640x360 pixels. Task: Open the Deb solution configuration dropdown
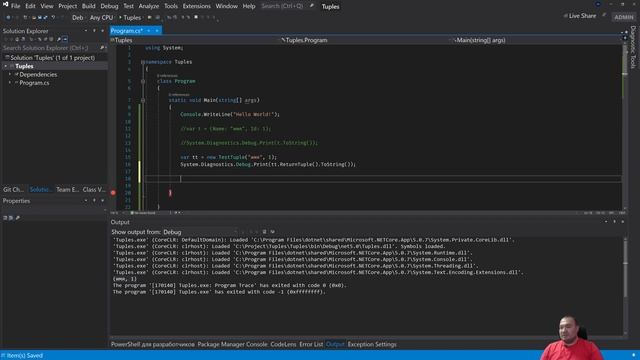(x=78, y=18)
